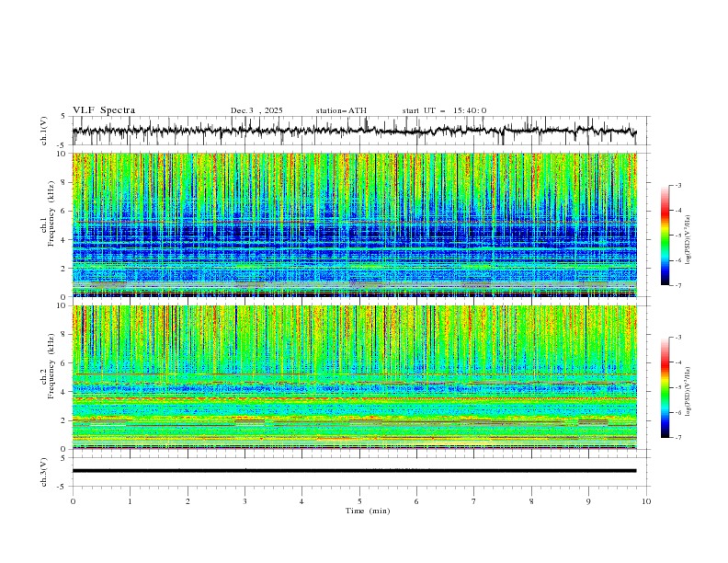The image size is (728, 563).
Task: Click the 'Time (min)' axis title
Action: pos(368,511)
